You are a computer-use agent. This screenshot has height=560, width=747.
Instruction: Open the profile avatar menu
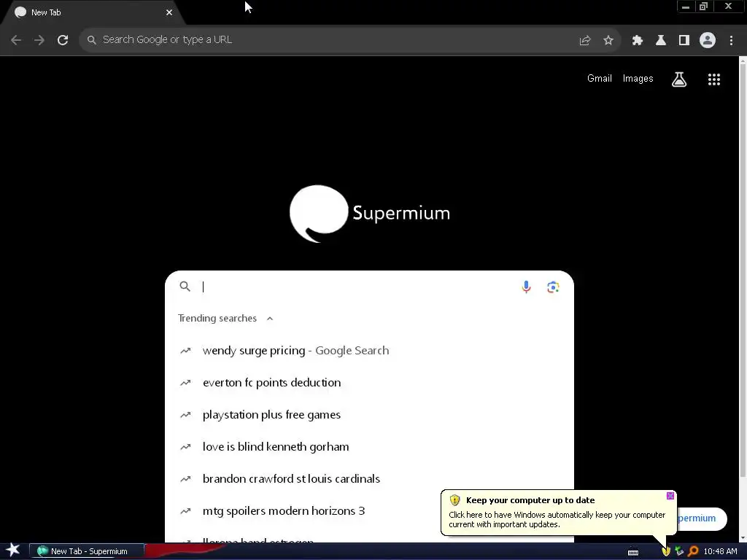pyautogui.click(x=708, y=40)
